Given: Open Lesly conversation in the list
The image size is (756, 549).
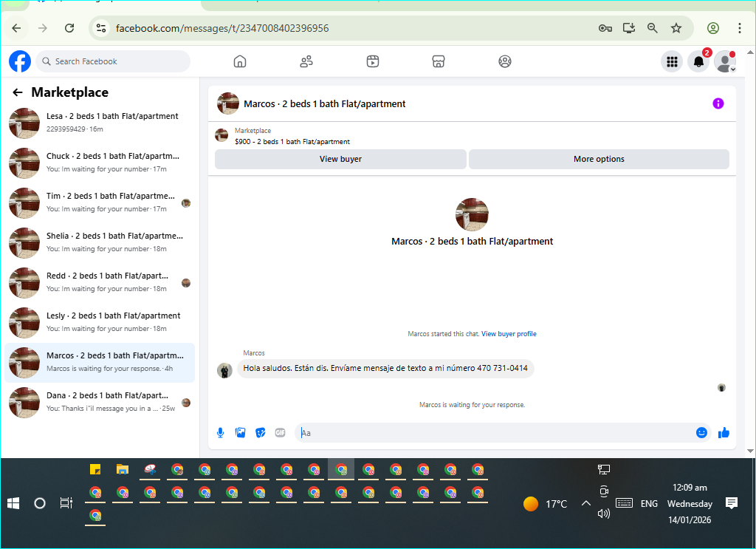Looking at the screenshot, I should (x=100, y=323).
